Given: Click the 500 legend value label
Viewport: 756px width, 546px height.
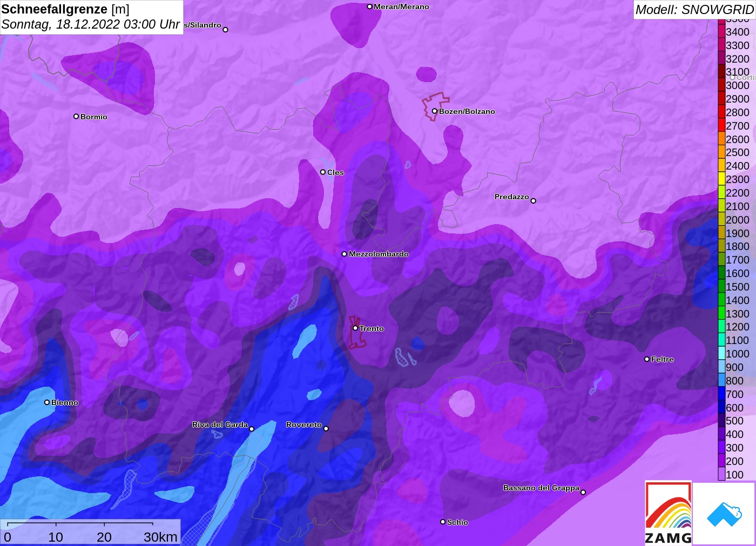Looking at the screenshot, I should click(735, 421).
